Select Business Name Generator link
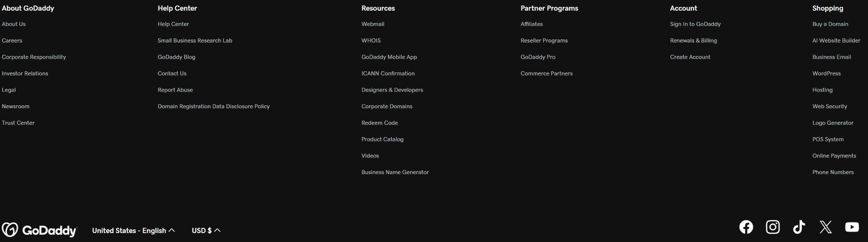The image size is (868, 242). tap(395, 172)
